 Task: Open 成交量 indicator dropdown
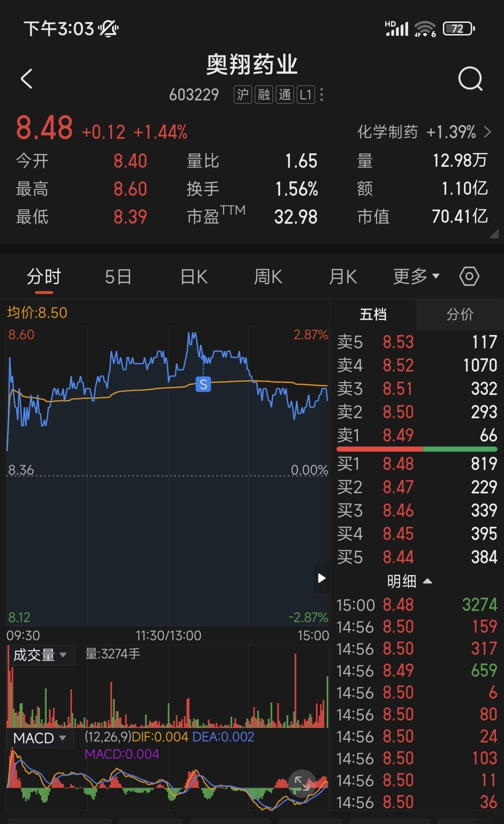tap(40, 655)
